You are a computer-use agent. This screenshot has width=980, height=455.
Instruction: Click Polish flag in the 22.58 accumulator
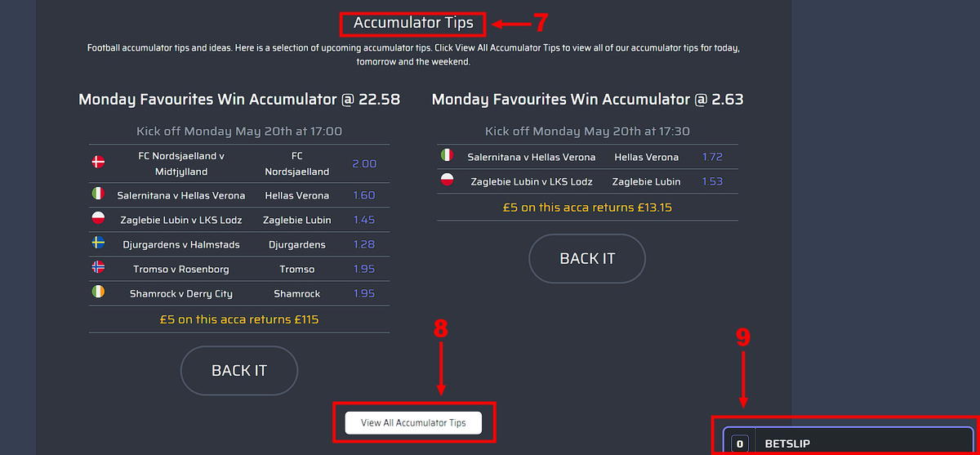[x=98, y=220]
